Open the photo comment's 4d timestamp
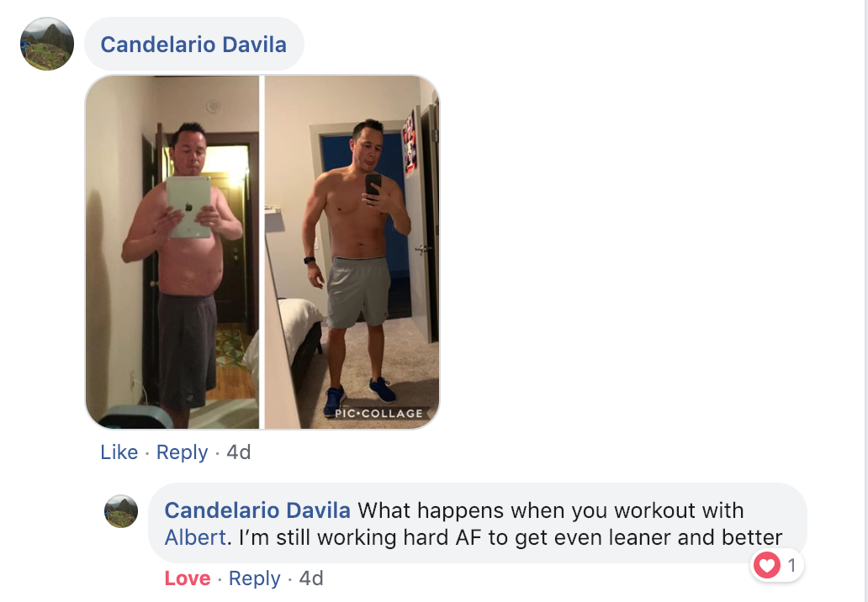This screenshot has width=868, height=602. [239, 452]
